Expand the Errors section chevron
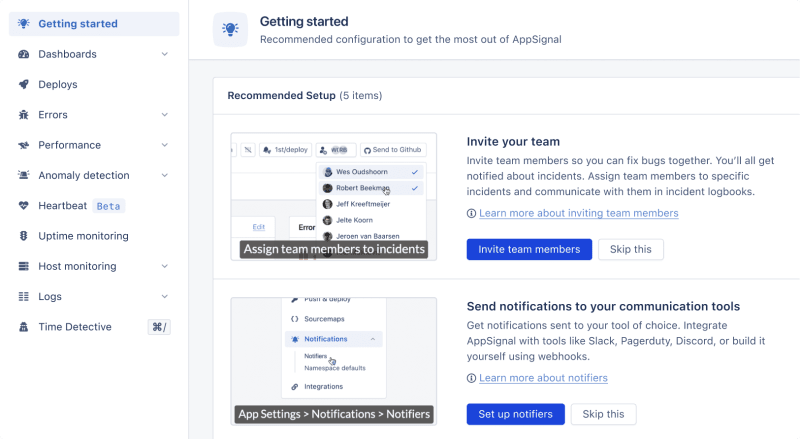Image resolution: width=800 pixels, height=439 pixels. point(164,115)
